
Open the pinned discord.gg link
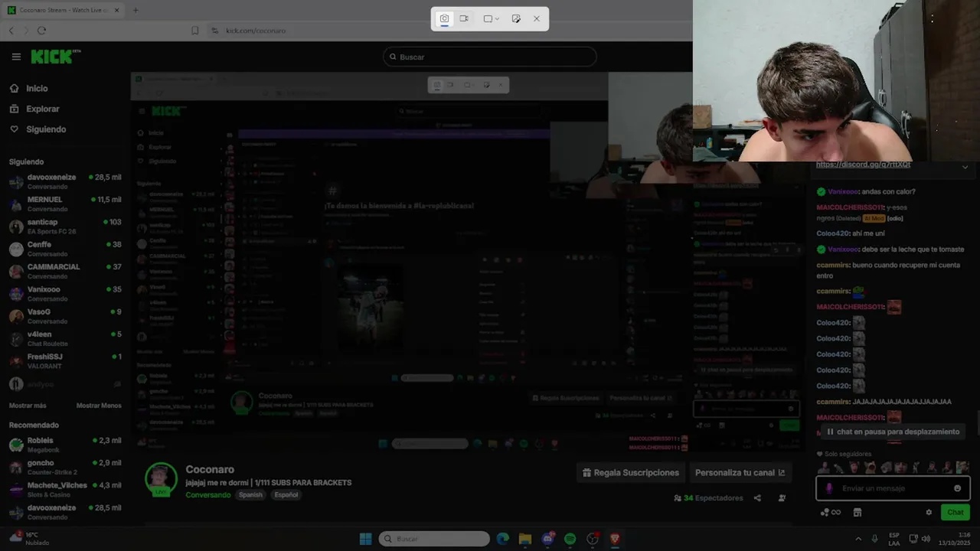(863, 165)
